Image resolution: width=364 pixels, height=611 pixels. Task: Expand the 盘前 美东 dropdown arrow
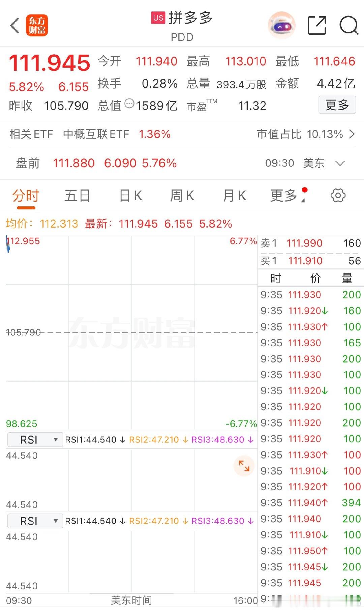[x=340, y=164]
